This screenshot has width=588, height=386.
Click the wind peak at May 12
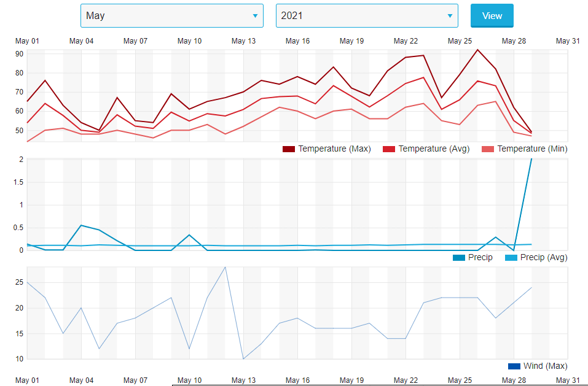pyautogui.click(x=225, y=267)
